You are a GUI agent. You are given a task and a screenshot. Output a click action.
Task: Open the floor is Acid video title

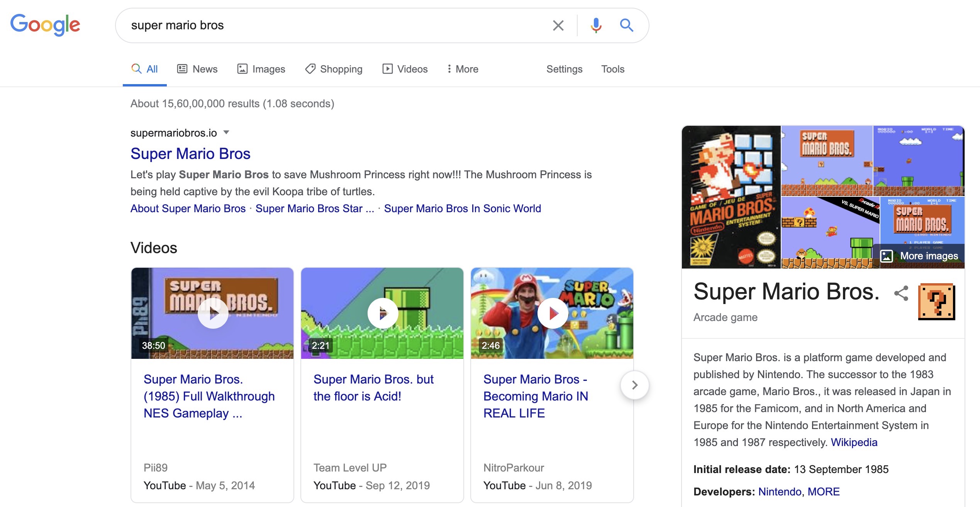click(x=373, y=388)
